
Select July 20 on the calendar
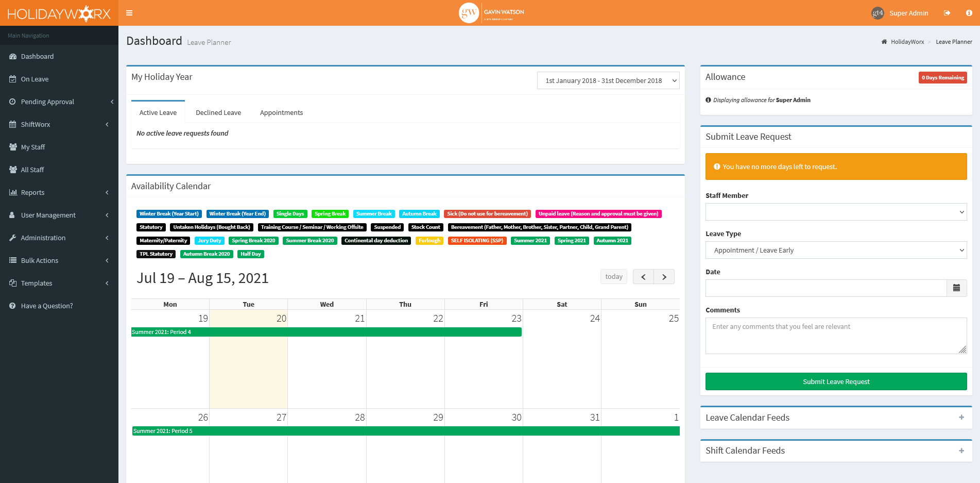(248, 359)
